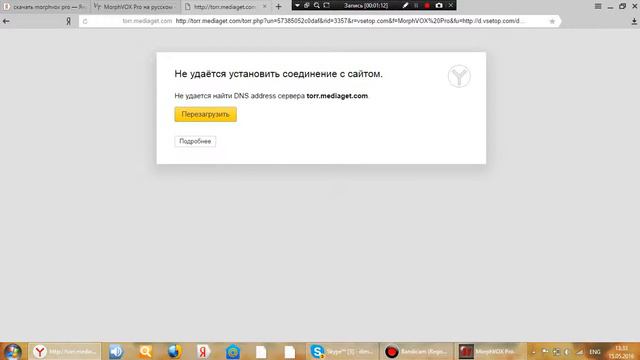The height and width of the screenshot is (360, 640).
Task: Open the orange magnifier search taskbar app
Action: point(145,351)
